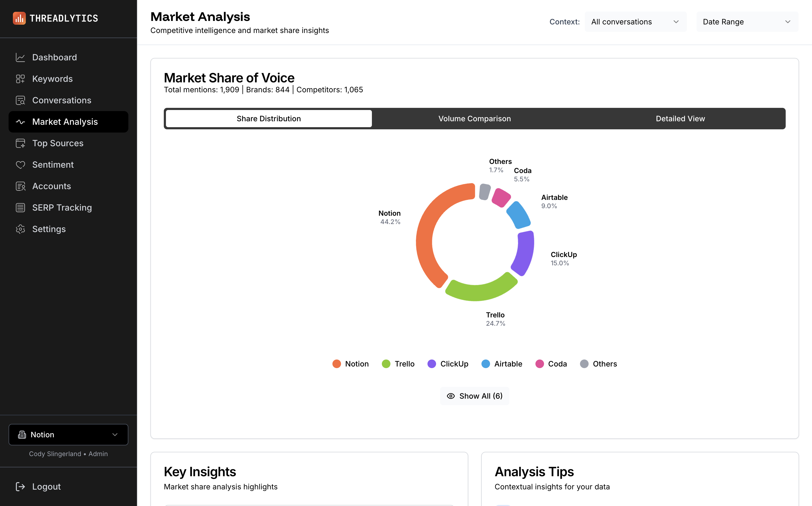Expand the Date Range dropdown

[747, 22]
